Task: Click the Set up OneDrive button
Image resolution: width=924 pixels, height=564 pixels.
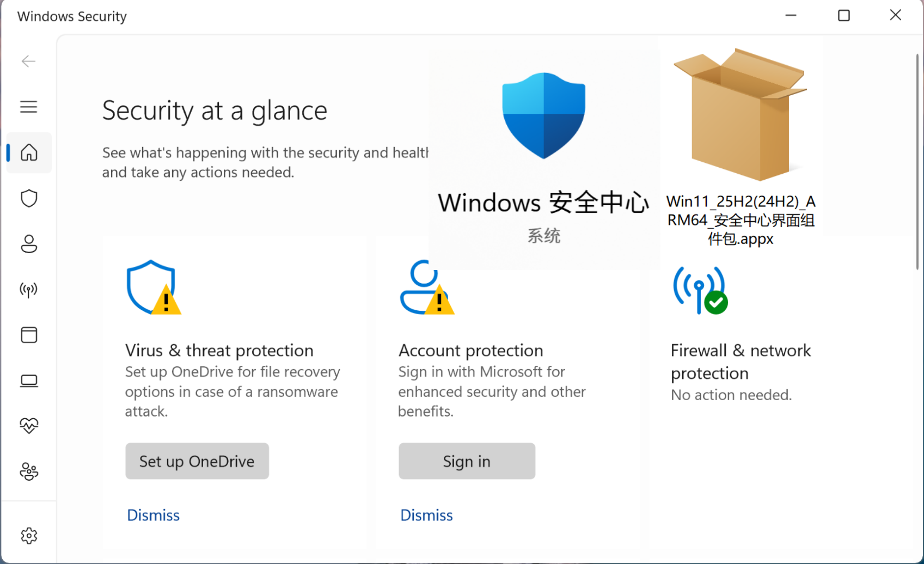Action: coord(197,461)
